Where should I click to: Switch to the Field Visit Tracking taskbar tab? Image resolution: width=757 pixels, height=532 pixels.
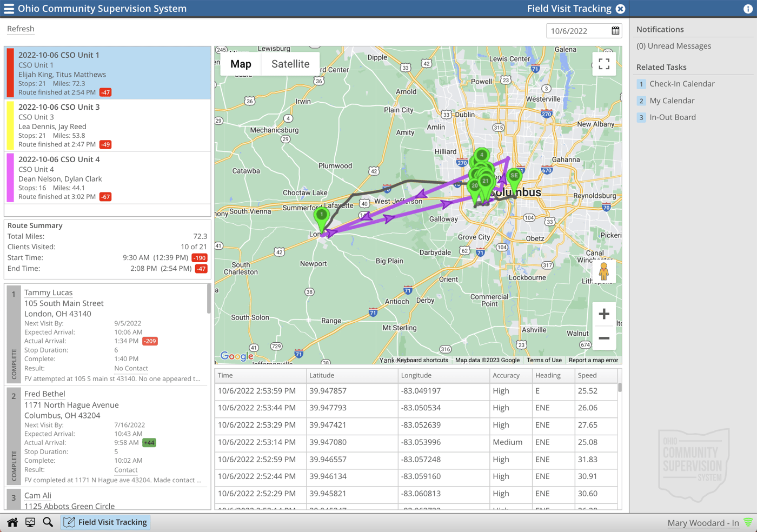point(105,522)
